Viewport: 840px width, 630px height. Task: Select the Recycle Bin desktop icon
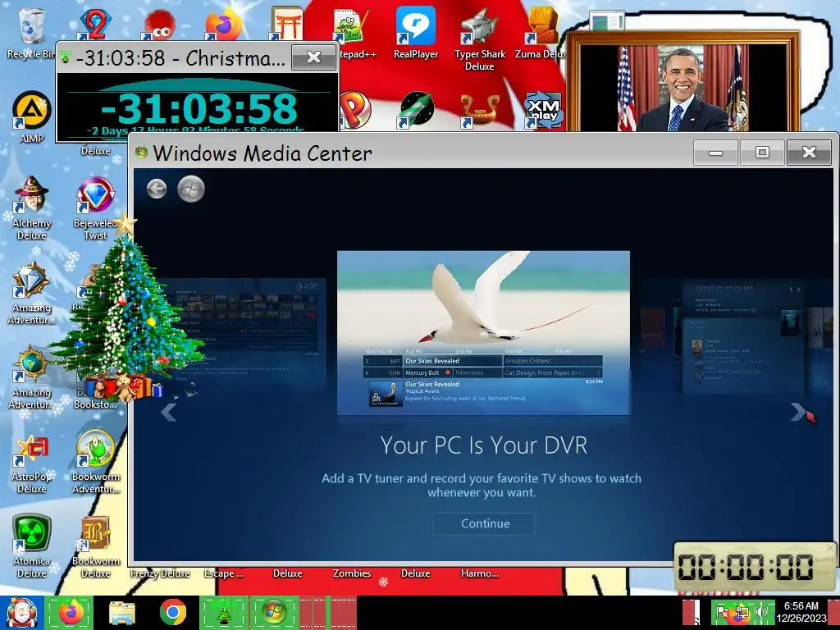pos(31,33)
